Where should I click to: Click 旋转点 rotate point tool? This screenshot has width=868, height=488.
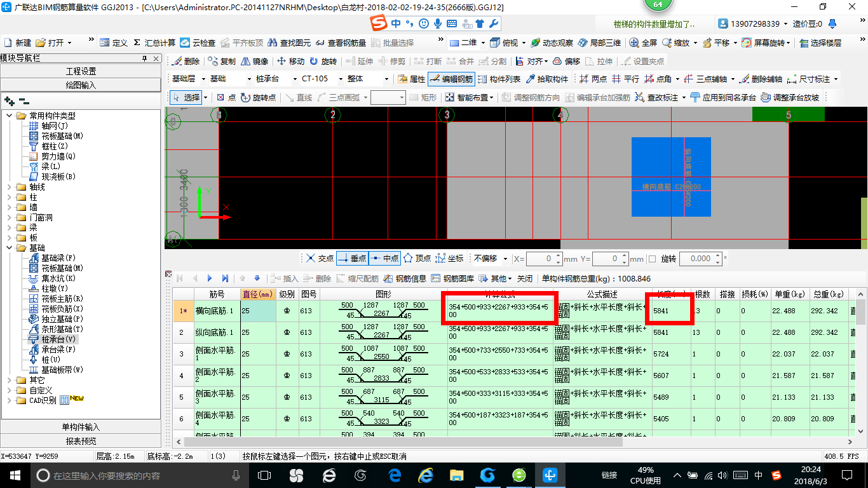tap(259, 97)
